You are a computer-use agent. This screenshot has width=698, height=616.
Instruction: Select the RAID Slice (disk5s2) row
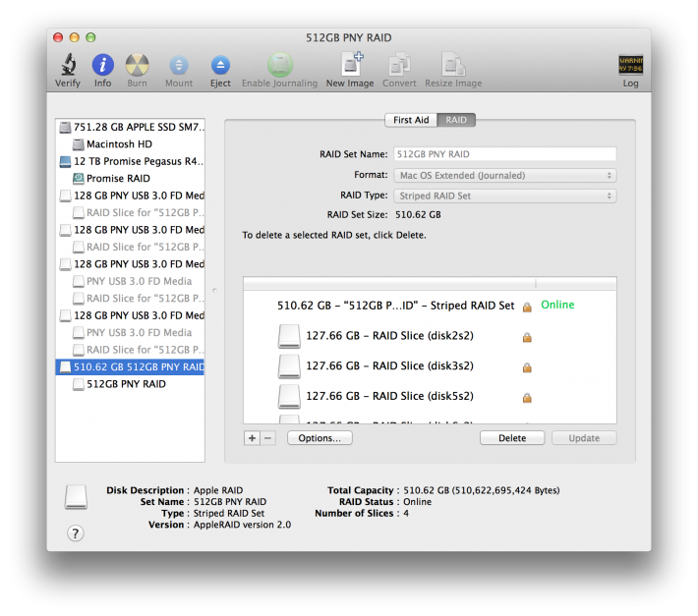click(x=430, y=396)
